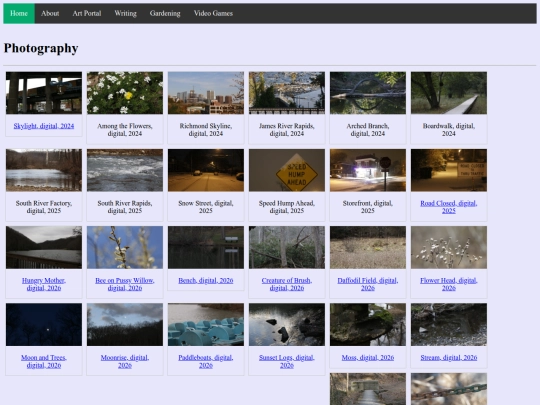The height and width of the screenshot is (405, 540).
Task: Open the South River Rapids thumbnail
Action: (x=125, y=170)
